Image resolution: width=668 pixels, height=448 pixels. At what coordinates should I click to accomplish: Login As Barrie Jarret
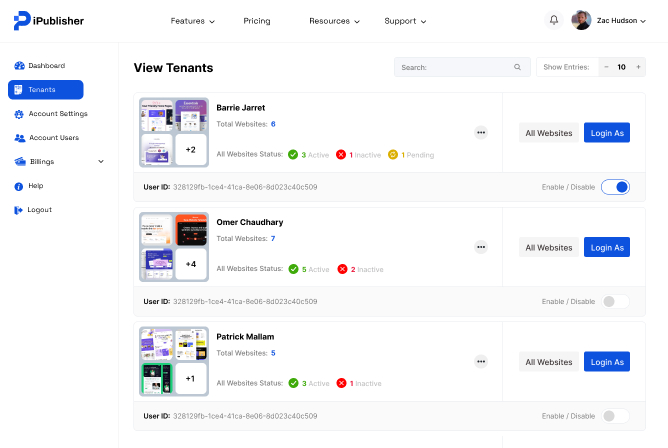click(x=607, y=133)
